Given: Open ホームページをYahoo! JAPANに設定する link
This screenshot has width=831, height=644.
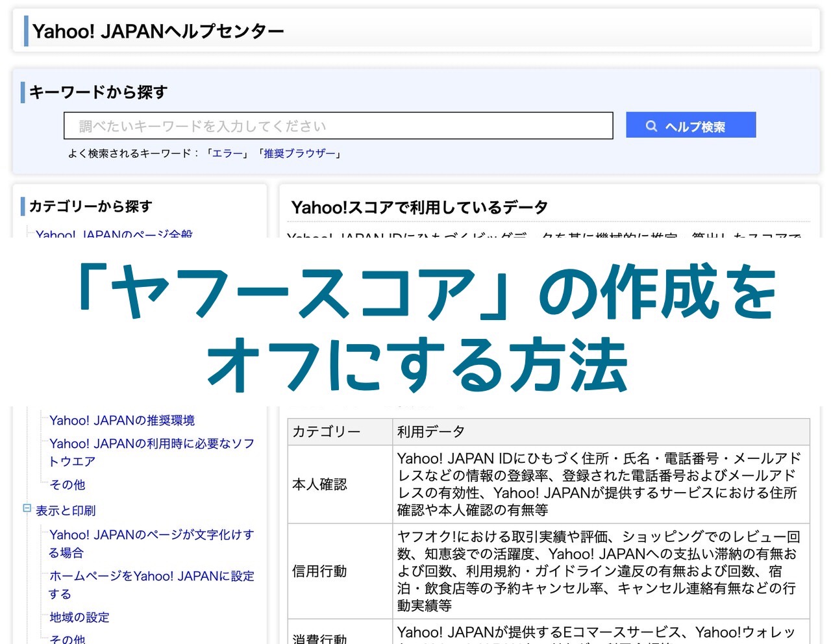Looking at the screenshot, I should click(152, 585).
